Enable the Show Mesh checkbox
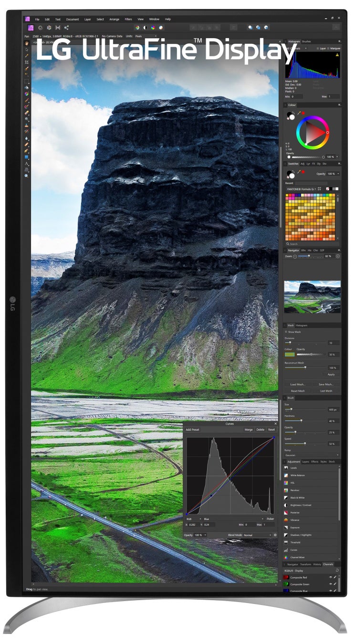This screenshot has width=354, height=644. click(286, 332)
